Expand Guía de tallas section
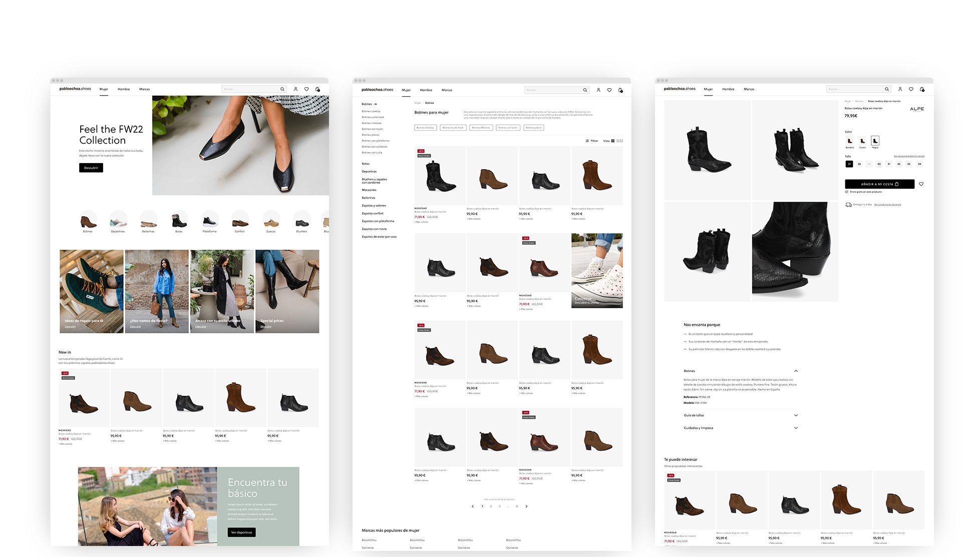 click(x=796, y=415)
